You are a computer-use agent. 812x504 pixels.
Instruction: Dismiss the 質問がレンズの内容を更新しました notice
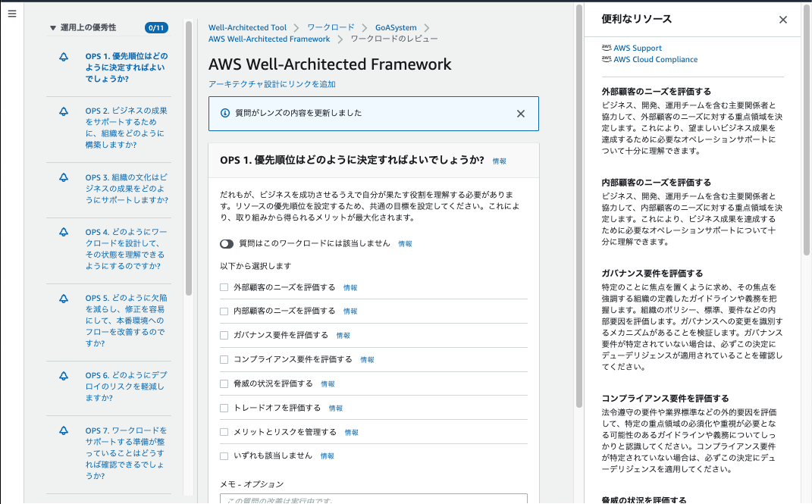[x=520, y=114]
